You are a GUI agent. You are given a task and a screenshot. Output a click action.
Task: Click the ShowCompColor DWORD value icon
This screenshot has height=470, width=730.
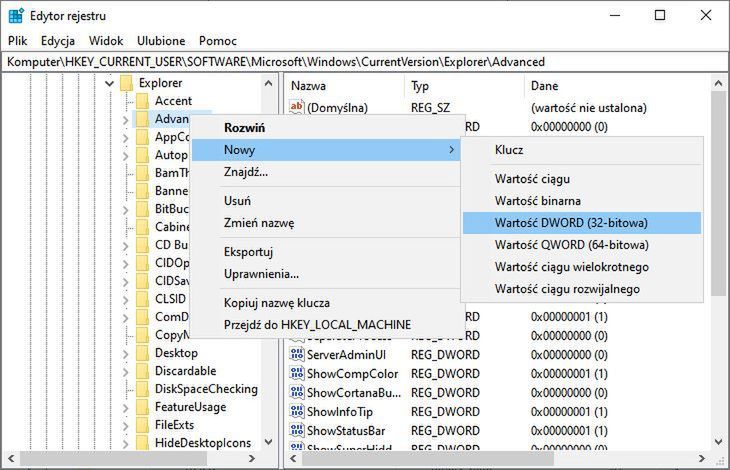pyautogui.click(x=296, y=373)
